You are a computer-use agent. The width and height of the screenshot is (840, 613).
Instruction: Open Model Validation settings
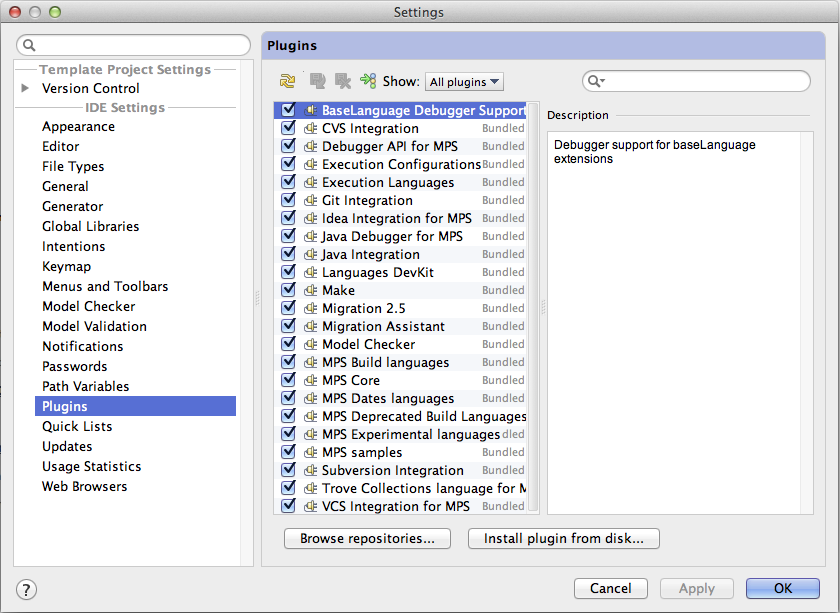[x=94, y=326]
